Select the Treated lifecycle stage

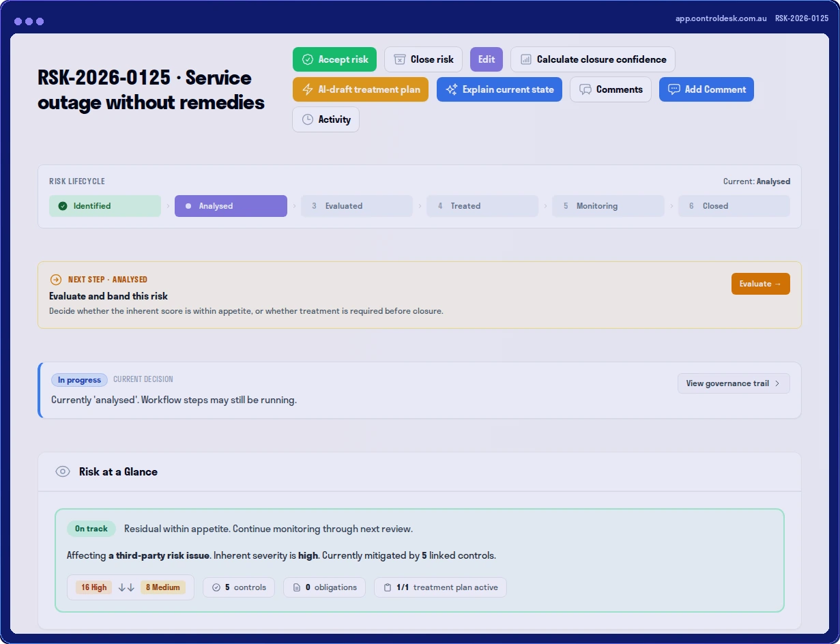(482, 206)
